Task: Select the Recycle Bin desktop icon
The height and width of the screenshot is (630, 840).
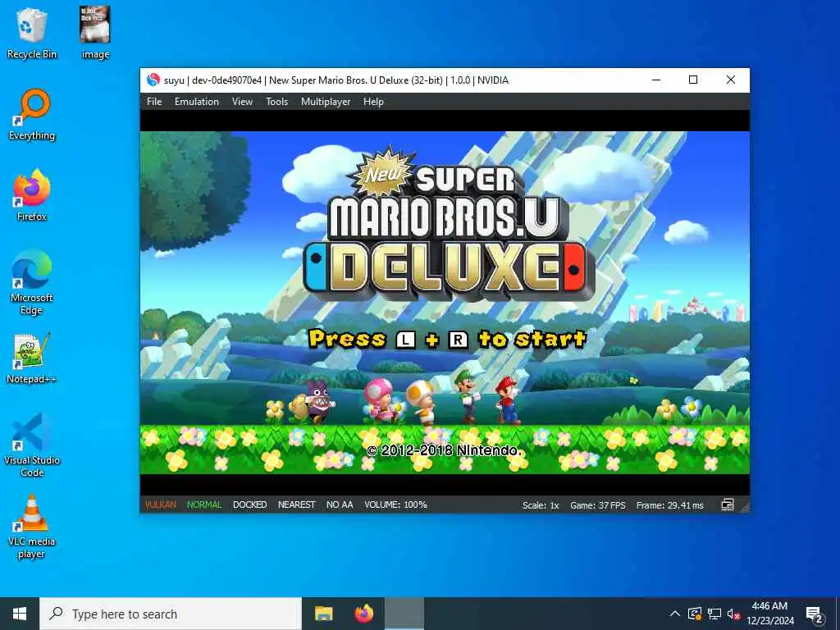Action: tap(32, 33)
